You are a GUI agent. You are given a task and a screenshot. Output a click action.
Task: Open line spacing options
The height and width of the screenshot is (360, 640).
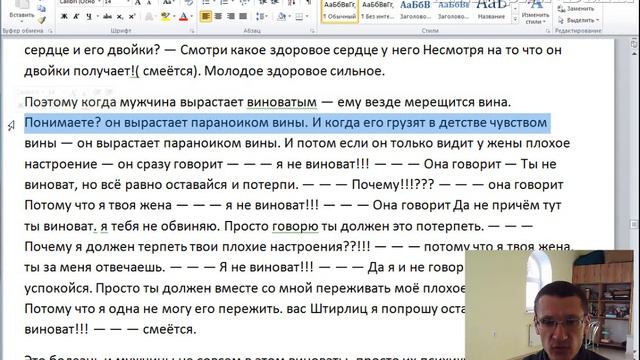(261, 17)
